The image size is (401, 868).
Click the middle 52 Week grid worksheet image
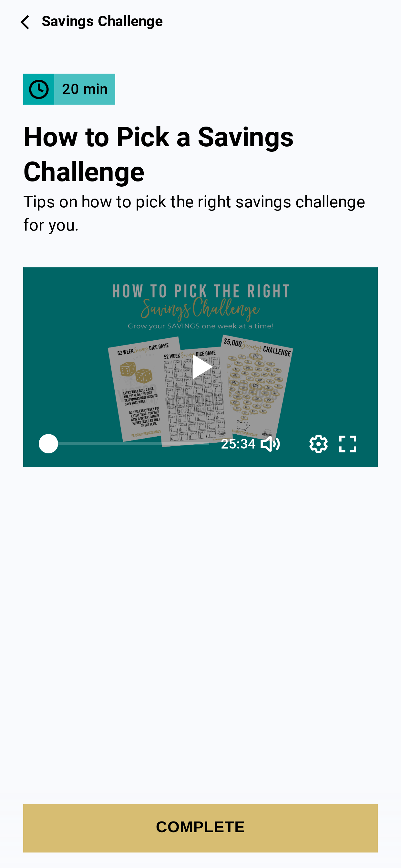click(x=194, y=396)
